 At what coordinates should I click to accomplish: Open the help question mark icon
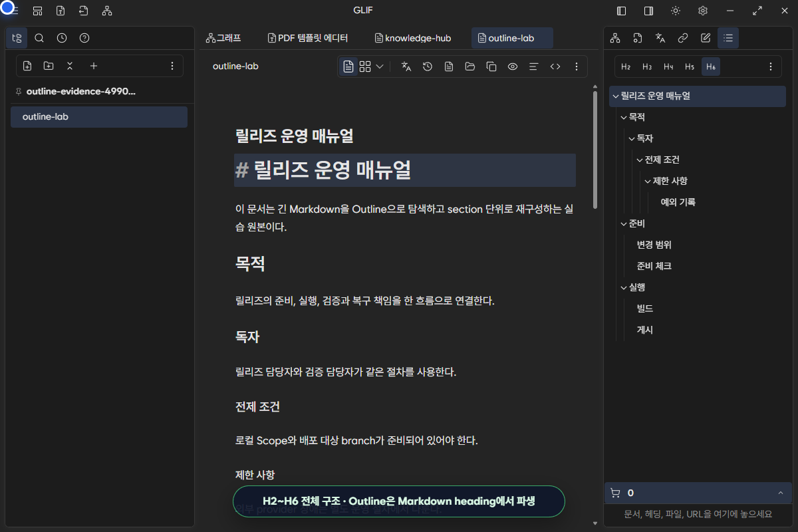[x=84, y=38]
